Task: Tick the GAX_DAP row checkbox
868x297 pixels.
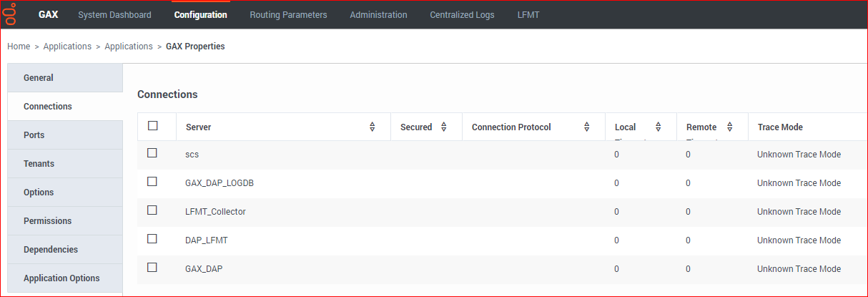Action: (x=152, y=268)
